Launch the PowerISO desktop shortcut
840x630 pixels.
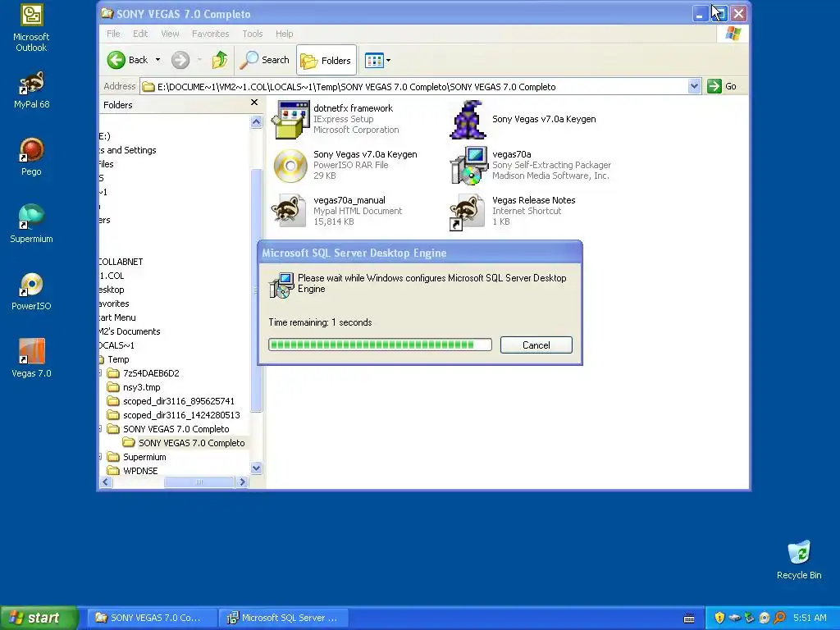32,291
